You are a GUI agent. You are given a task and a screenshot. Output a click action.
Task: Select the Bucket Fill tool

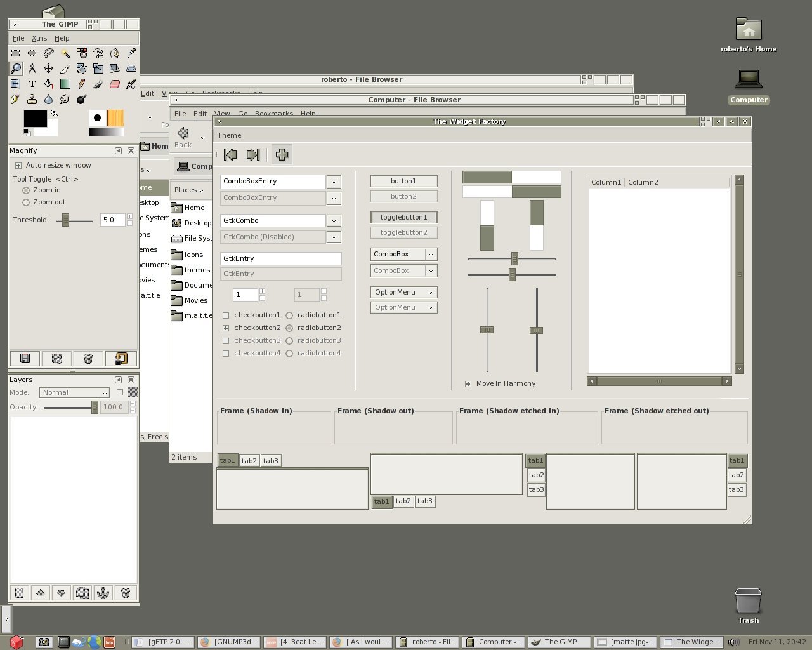[x=49, y=84]
